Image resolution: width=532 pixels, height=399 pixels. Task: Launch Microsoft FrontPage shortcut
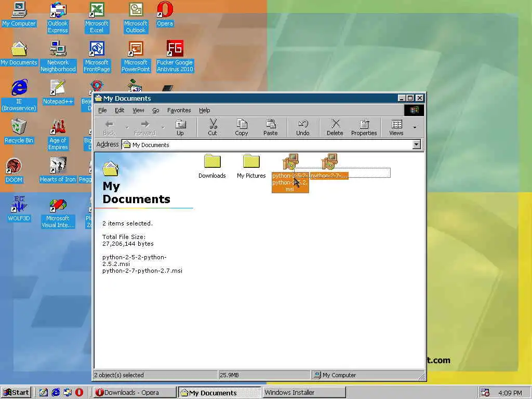(97, 56)
